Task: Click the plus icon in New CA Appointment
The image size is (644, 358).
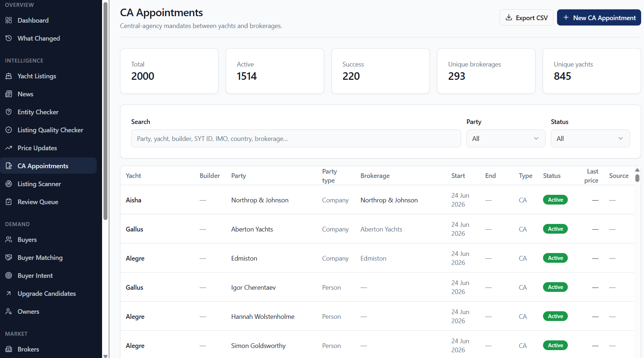Action: (x=566, y=18)
